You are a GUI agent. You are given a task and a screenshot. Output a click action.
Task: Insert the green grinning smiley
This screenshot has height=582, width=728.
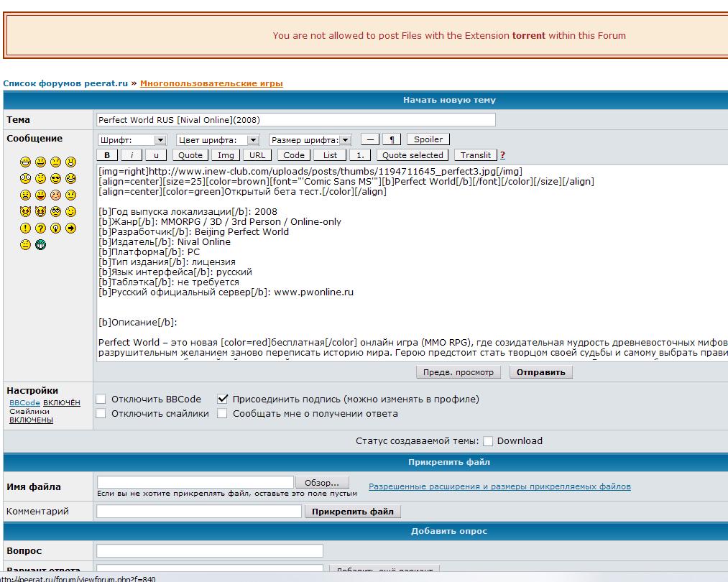click(41, 244)
